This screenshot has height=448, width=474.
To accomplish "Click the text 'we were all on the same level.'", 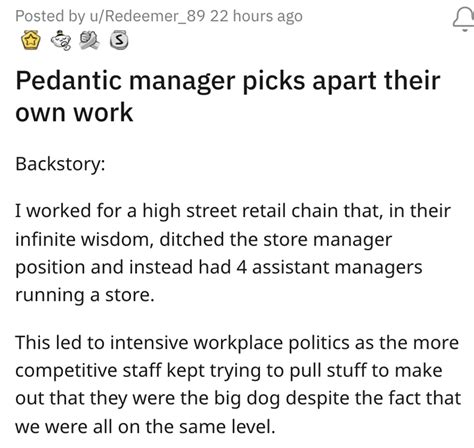I will [145, 427].
